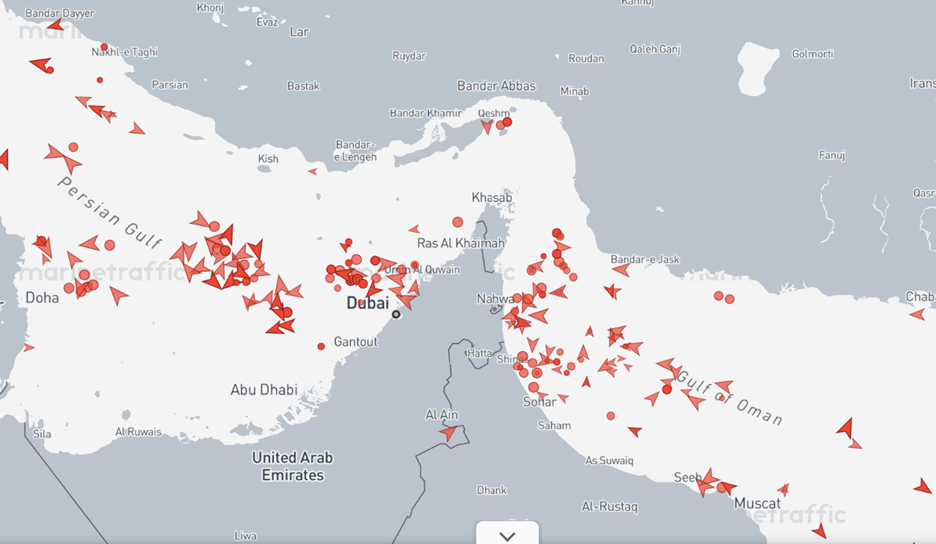
Task: Click the small vessel arrow near Kish
Action: (x=312, y=171)
